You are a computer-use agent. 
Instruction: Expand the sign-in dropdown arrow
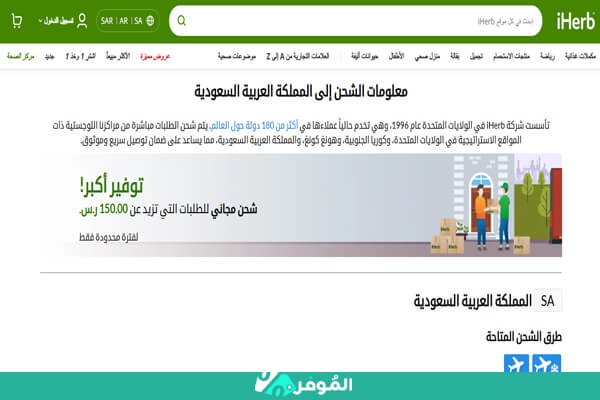point(40,21)
